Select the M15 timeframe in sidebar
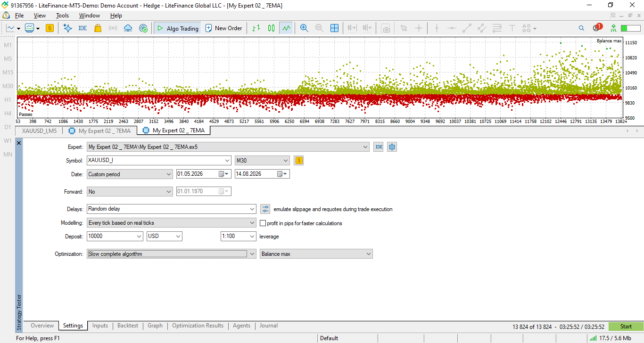 [x=8, y=73]
